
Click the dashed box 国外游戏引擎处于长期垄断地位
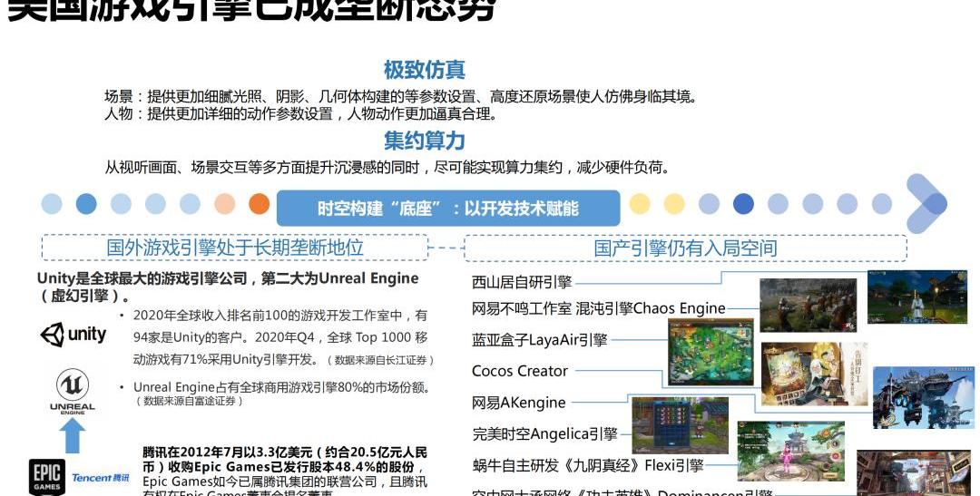[x=235, y=248]
